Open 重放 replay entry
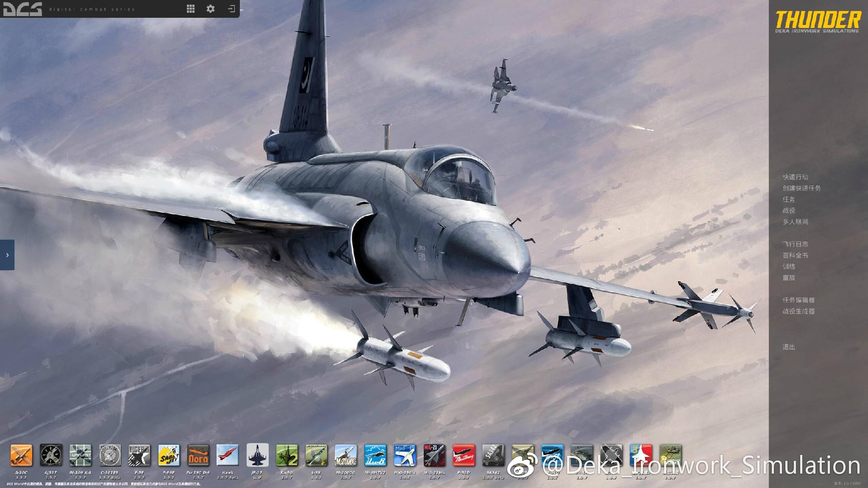This screenshot has height=488, width=868. click(789, 277)
